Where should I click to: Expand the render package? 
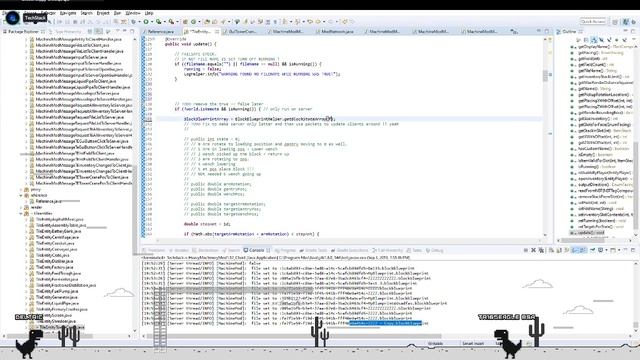(x=22, y=207)
